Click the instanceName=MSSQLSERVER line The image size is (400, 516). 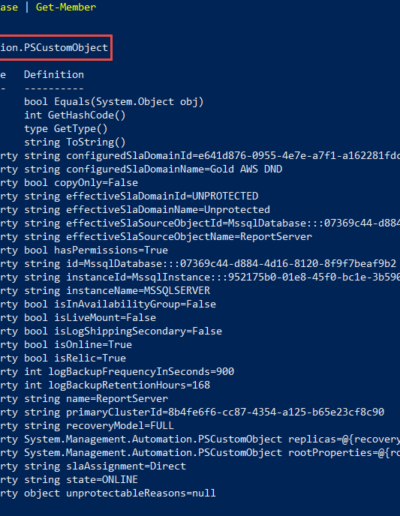pyautogui.click(x=117, y=291)
